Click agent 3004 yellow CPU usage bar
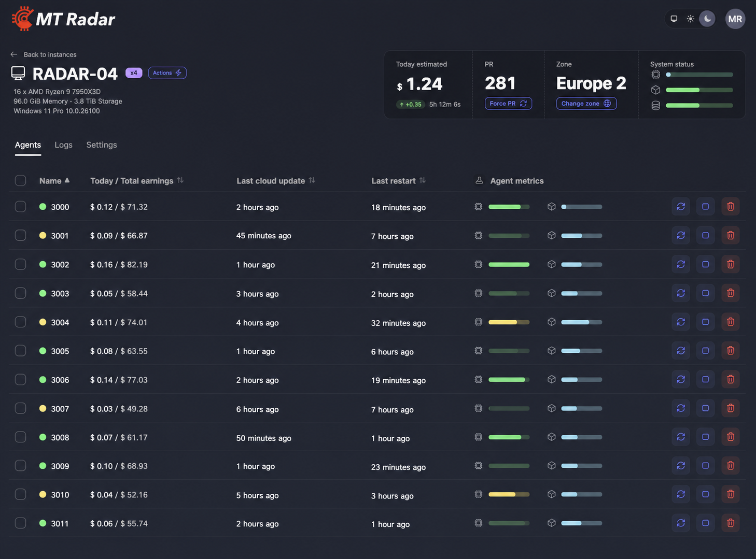756x559 pixels. coord(509,322)
